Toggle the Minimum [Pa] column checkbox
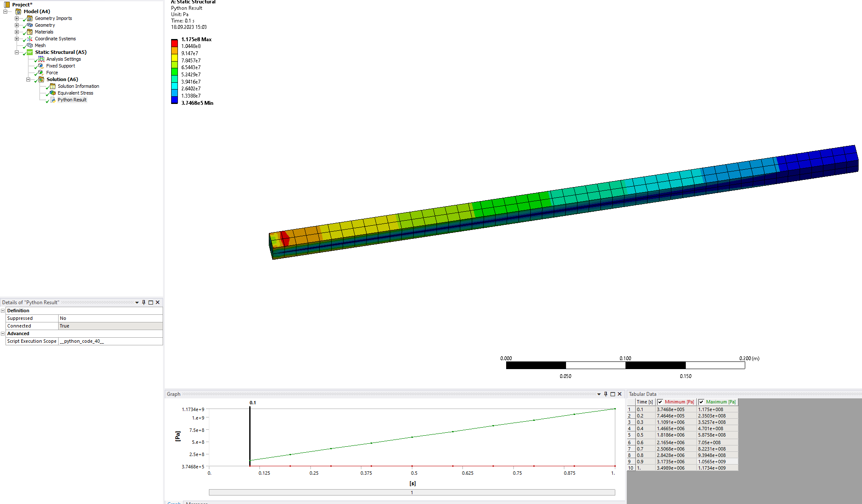The image size is (862, 504). pos(660,402)
